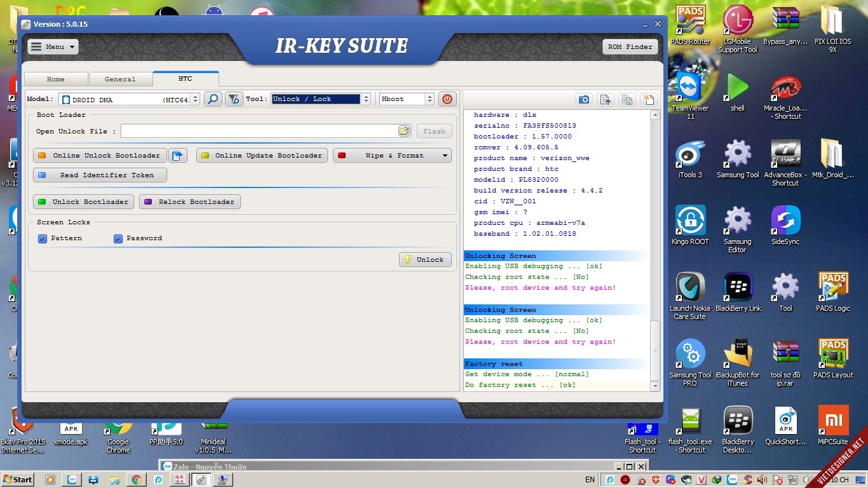Open the Model combo box DROID DNA
The width and height of the screenshot is (868, 488).
tap(130, 99)
